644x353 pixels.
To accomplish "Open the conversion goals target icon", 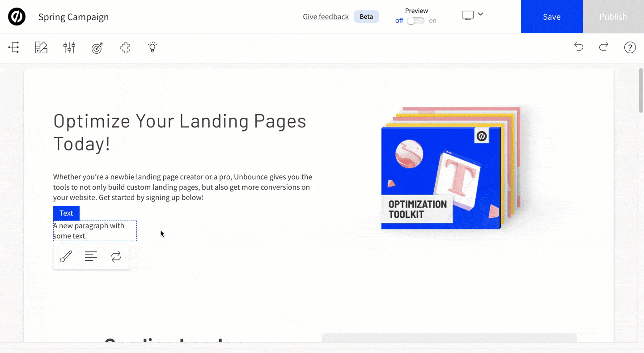I will click(x=97, y=47).
